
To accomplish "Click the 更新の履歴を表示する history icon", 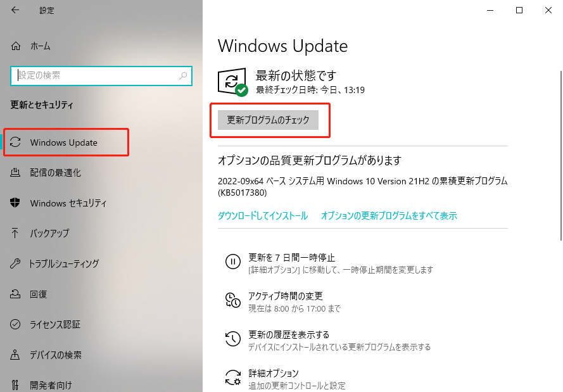I will (232, 339).
